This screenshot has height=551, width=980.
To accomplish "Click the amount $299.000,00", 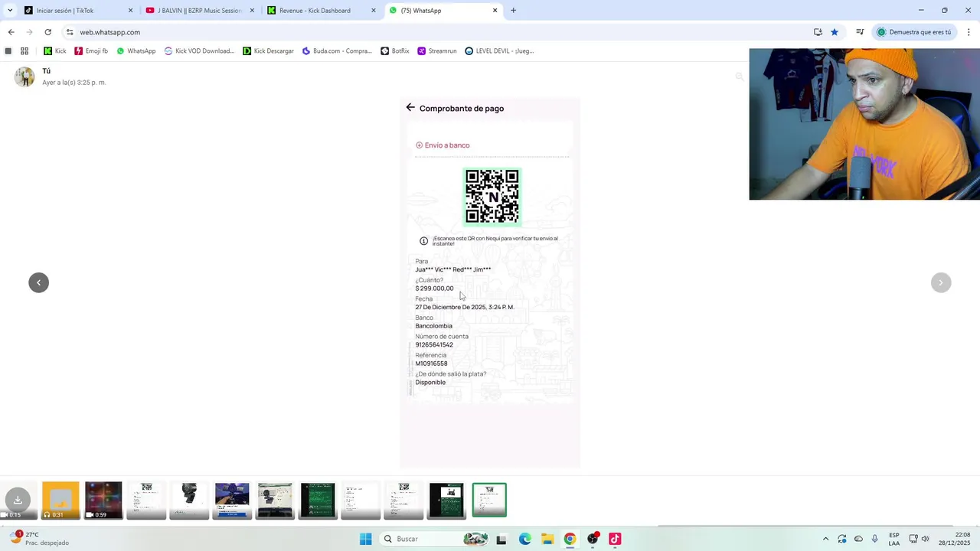I will [434, 289].
